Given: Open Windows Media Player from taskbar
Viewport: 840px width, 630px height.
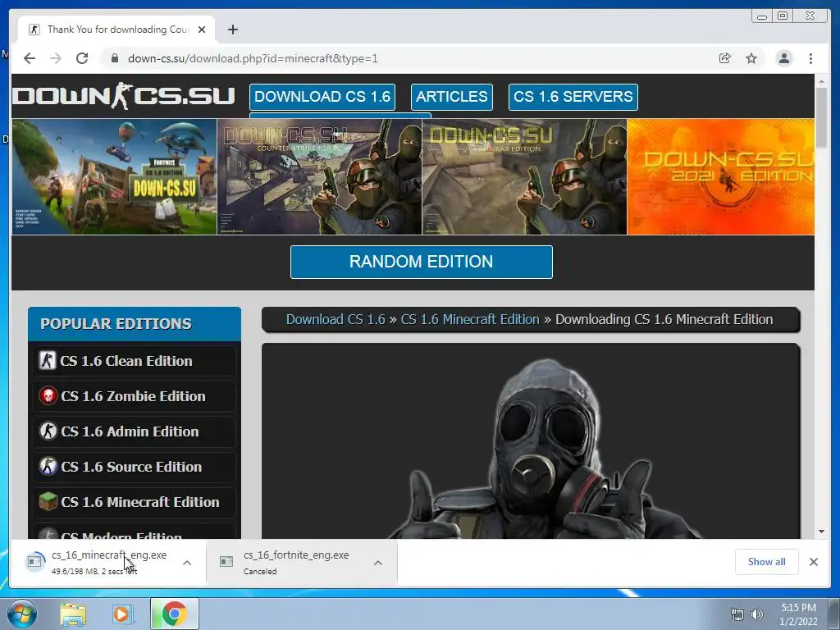Looking at the screenshot, I should pos(122,614).
